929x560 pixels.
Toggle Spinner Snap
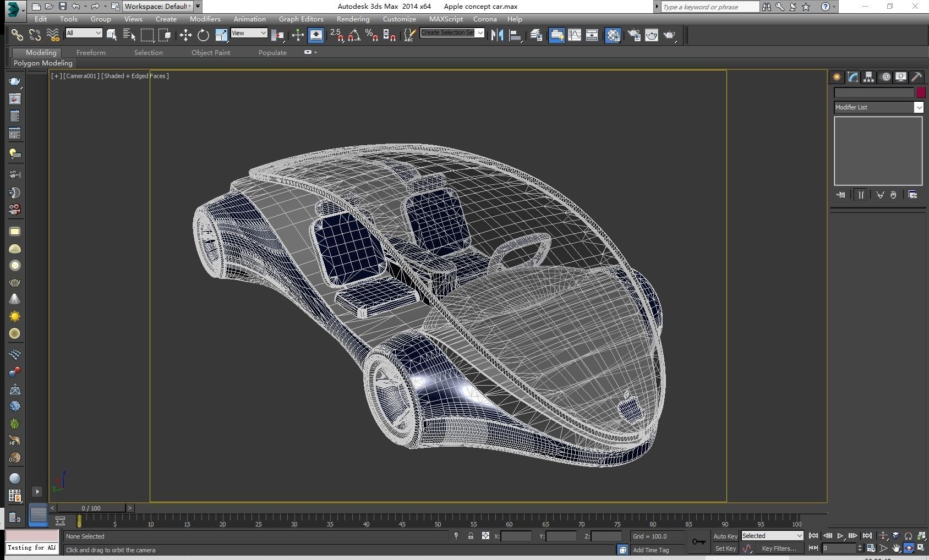click(390, 35)
